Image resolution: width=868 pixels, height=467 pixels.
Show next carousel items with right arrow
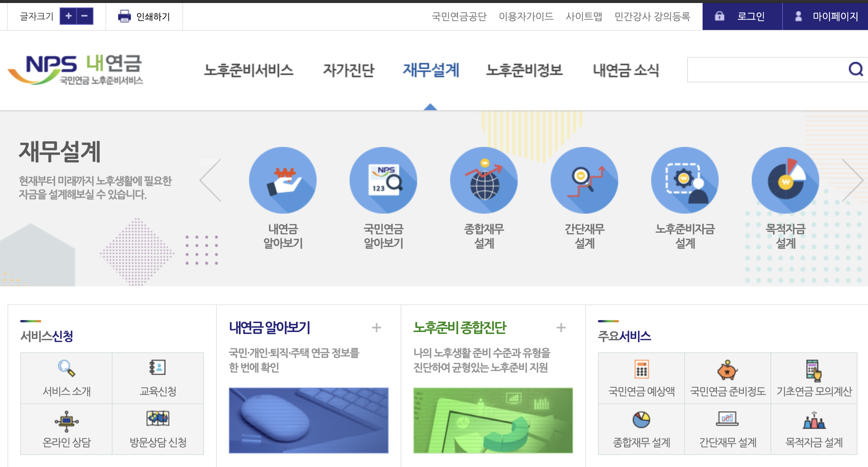(852, 180)
